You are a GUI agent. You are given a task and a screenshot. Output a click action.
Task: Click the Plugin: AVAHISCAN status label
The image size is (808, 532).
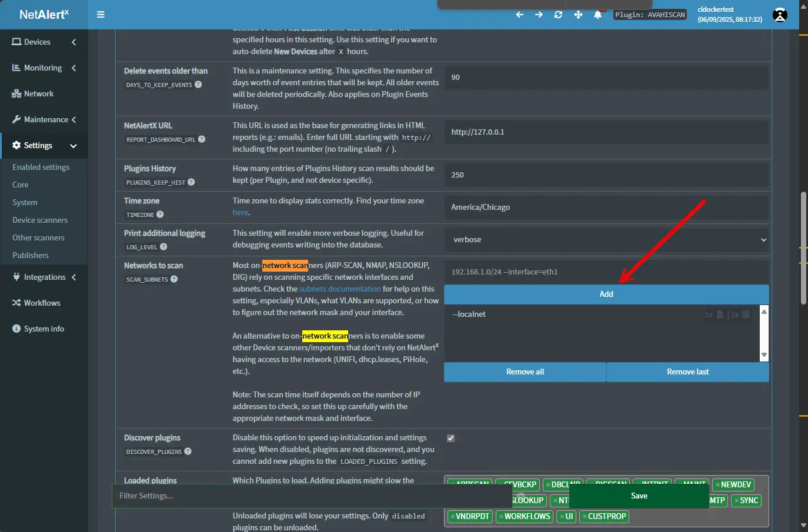pos(650,15)
